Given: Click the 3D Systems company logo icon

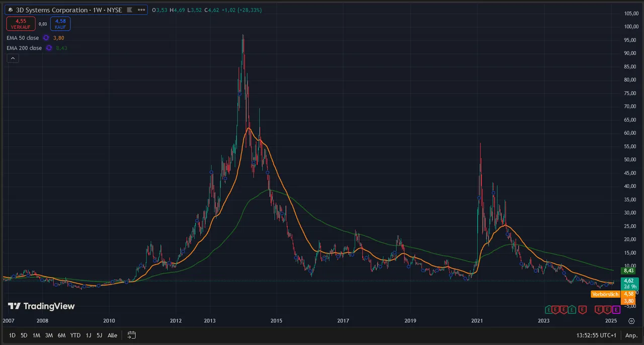Looking at the screenshot, I should pos(11,10).
